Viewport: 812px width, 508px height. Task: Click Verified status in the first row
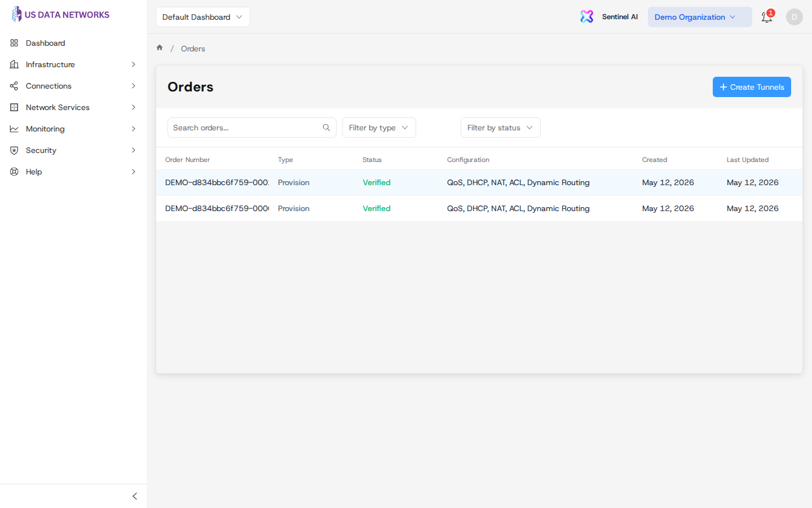tap(377, 182)
